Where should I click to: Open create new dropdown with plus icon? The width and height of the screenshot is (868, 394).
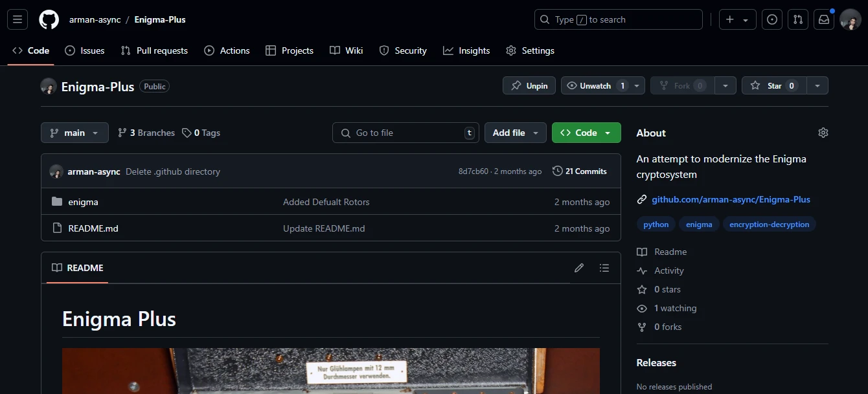point(737,19)
